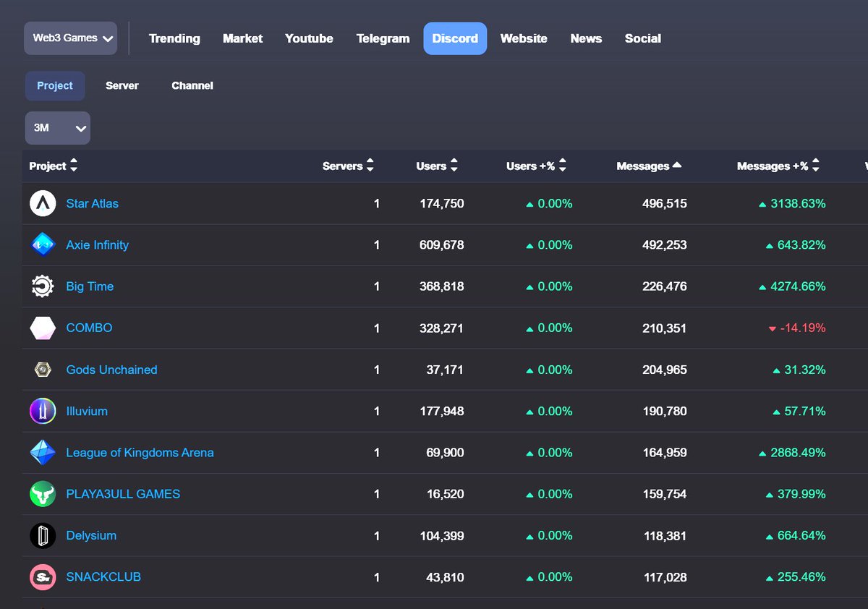The height and width of the screenshot is (609, 868).
Task: Sort by Users column arrows
Action: pos(454,166)
